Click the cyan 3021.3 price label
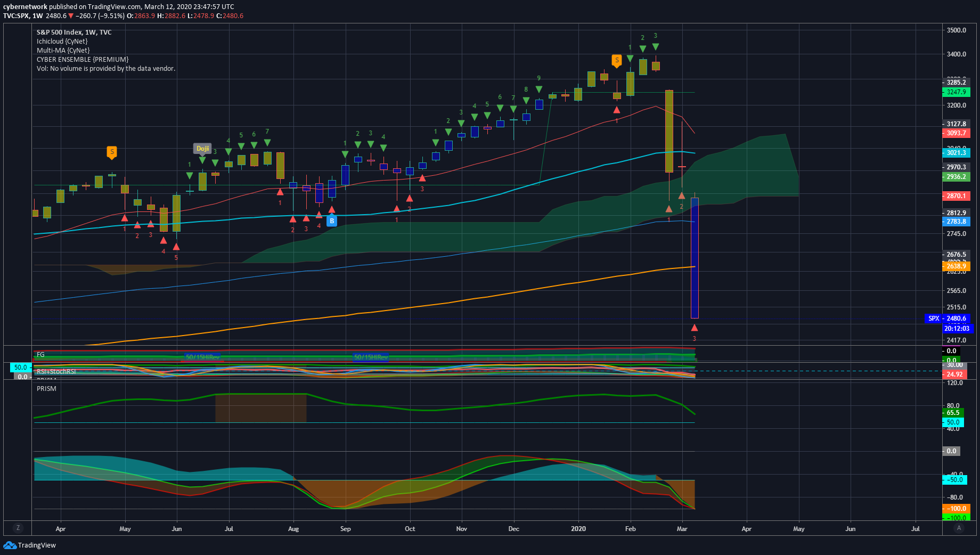 pyautogui.click(x=956, y=153)
